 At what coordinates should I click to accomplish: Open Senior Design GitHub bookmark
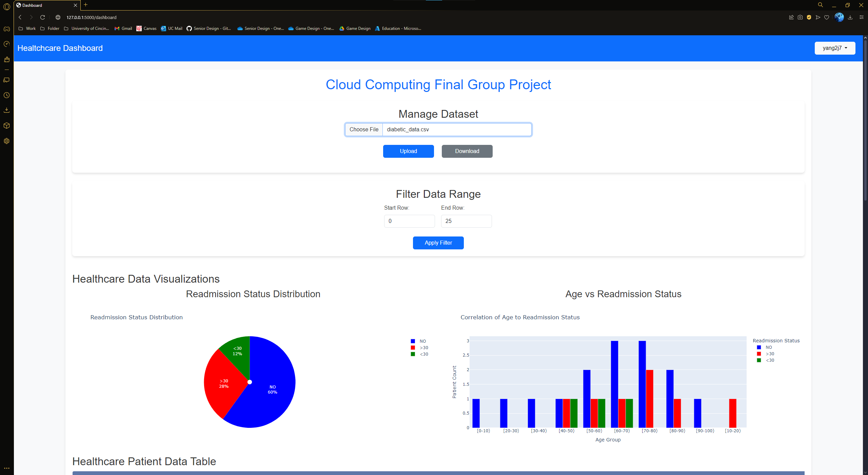(209, 28)
